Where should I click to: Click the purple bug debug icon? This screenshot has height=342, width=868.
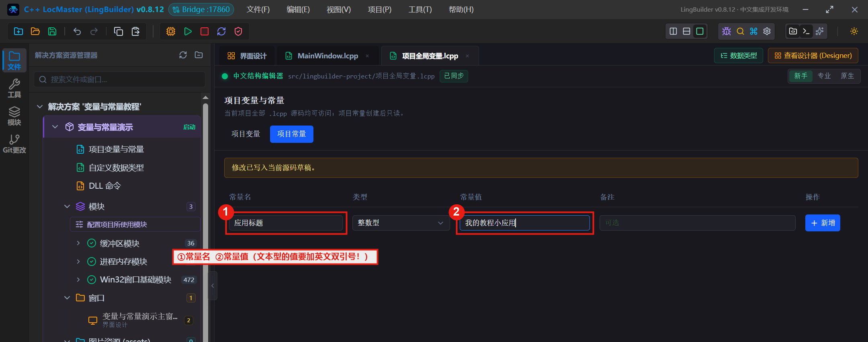[x=727, y=31]
